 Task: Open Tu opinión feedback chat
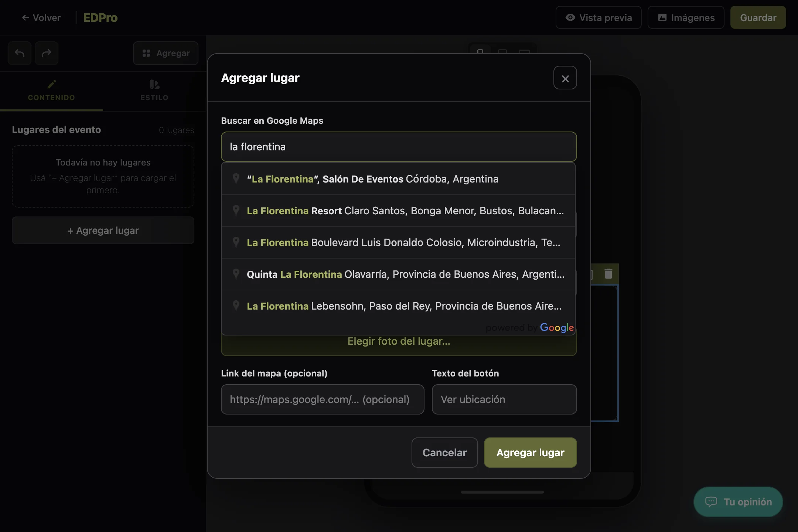pyautogui.click(x=738, y=502)
